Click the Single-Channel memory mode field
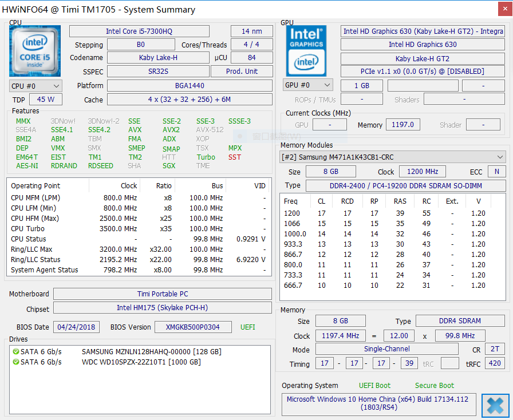The height and width of the screenshot is (420, 513). [386, 349]
